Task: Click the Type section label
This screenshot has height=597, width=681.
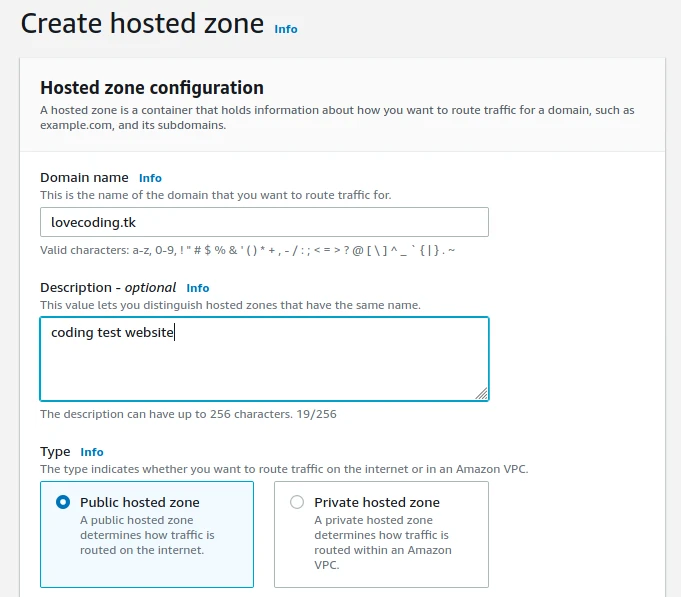Action: (x=55, y=452)
